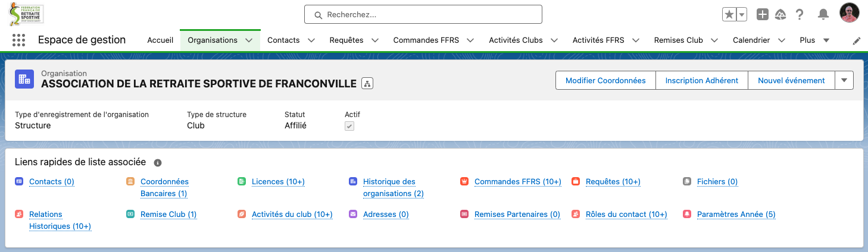The height and width of the screenshot is (252, 868).
Task: Toggle the Actif checkbox
Action: pos(349,126)
